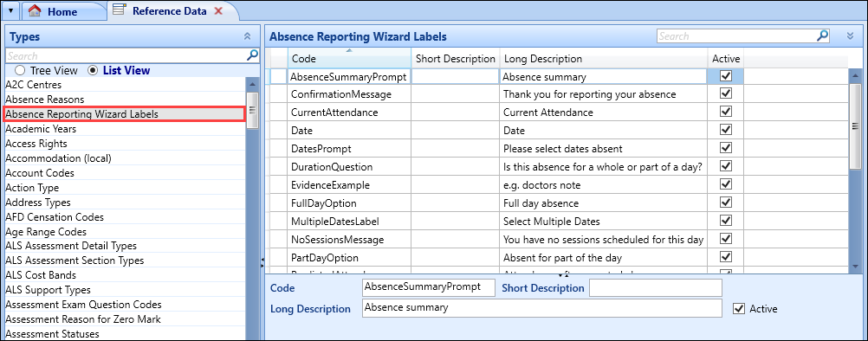Select Absence Reporting Wizard Labels type

[125, 114]
